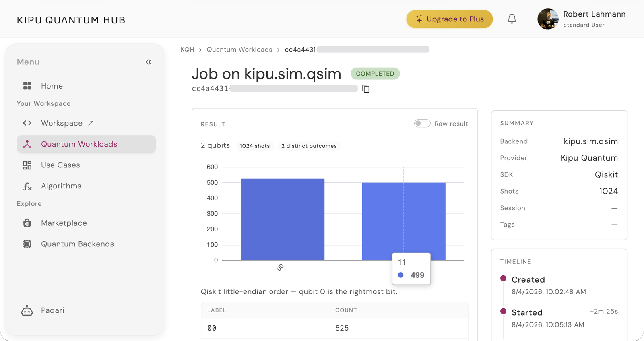Click the Robert Lahmann user name
Viewport: 644px width, 341px height.
coord(594,14)
